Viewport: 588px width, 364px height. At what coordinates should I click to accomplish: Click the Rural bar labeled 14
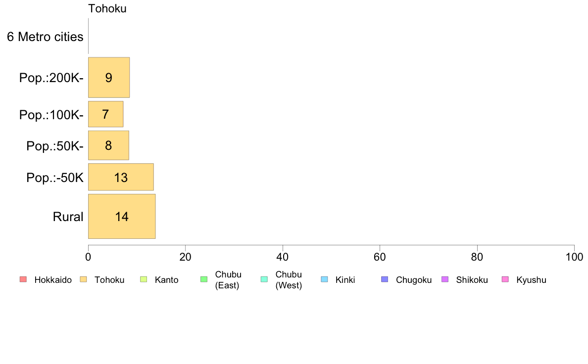click(x=122, y=216)
